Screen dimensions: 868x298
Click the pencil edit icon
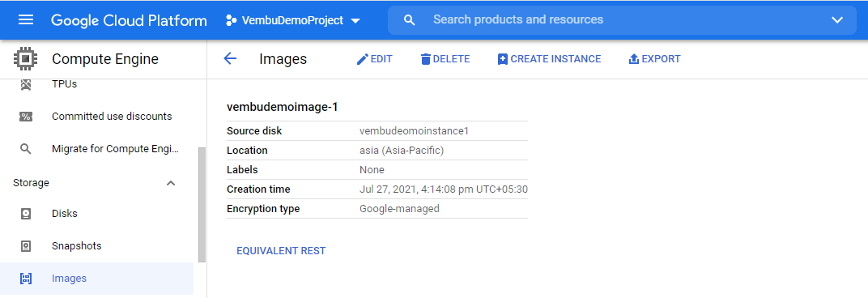pos(362,59)
